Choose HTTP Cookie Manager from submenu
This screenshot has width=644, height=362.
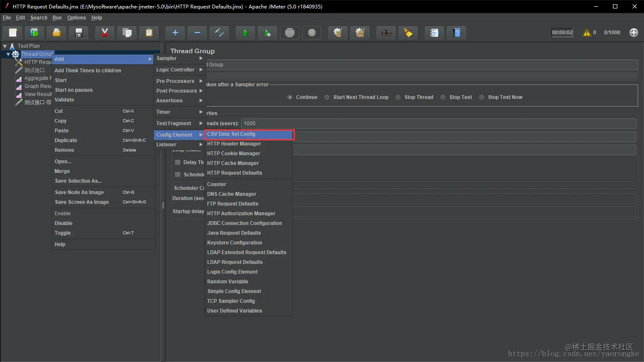click(249, 154)
